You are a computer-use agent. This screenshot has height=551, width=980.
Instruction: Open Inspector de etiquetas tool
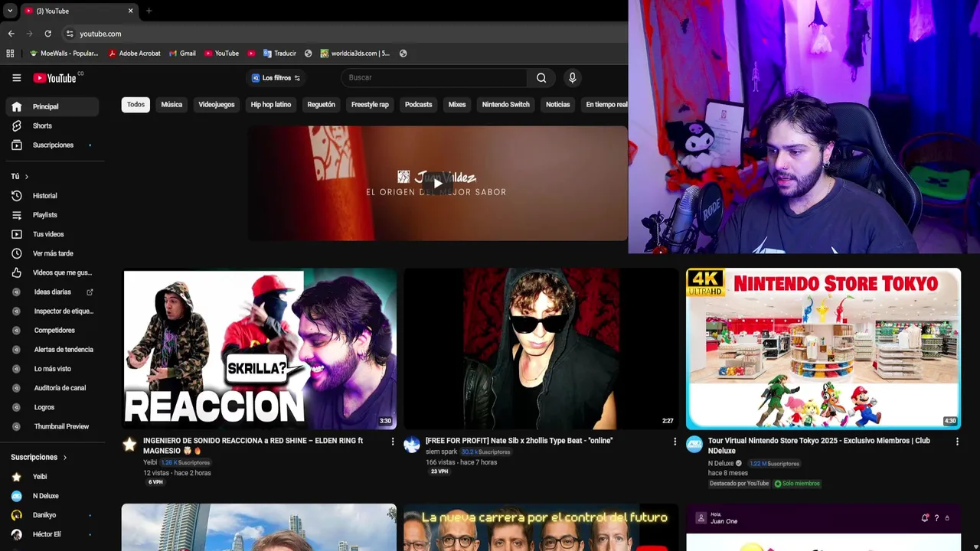point(52,311)
